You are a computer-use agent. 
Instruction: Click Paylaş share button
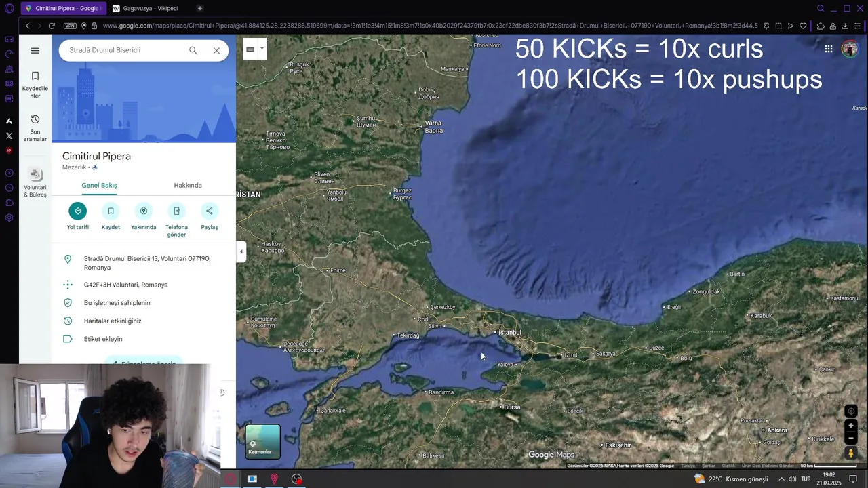pyautogui.click(x=210, y=217)
